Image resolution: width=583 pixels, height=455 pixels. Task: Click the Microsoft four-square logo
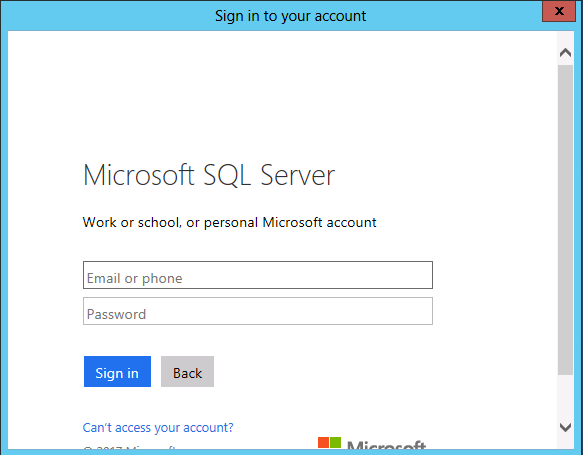tap(329, 443)
